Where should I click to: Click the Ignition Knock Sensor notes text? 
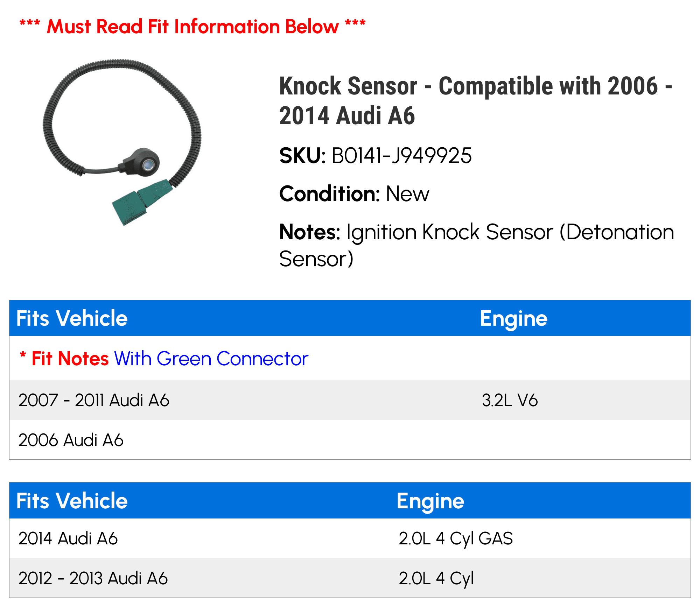click(477, 245)
